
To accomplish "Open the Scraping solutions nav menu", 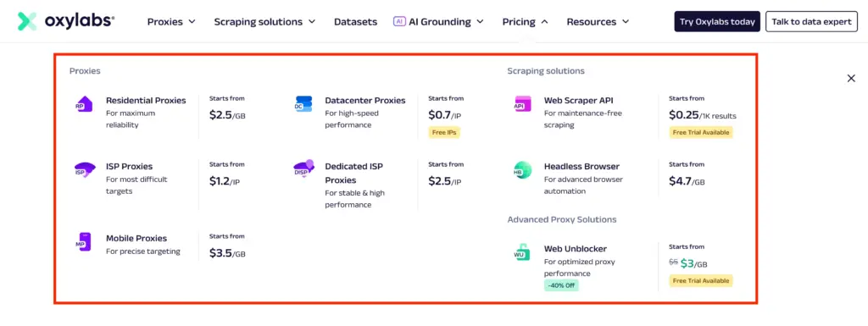I will pos(264,21).
